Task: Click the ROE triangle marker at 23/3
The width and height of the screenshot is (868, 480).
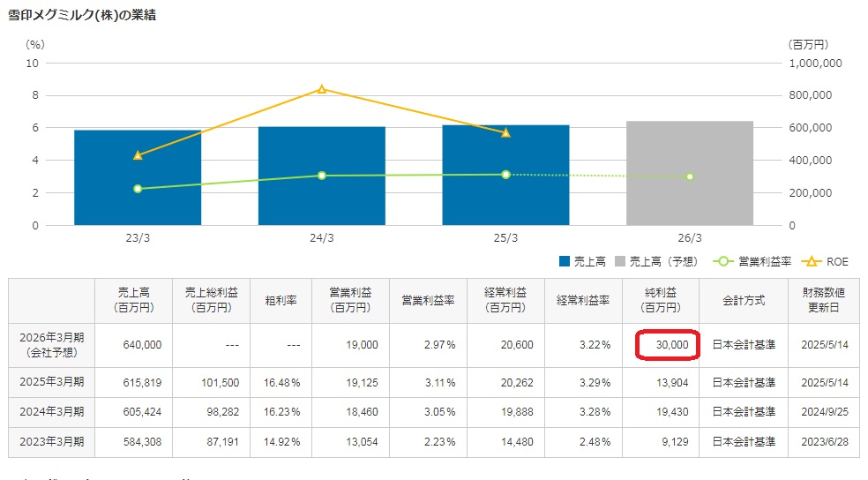Action: [138, 155]
